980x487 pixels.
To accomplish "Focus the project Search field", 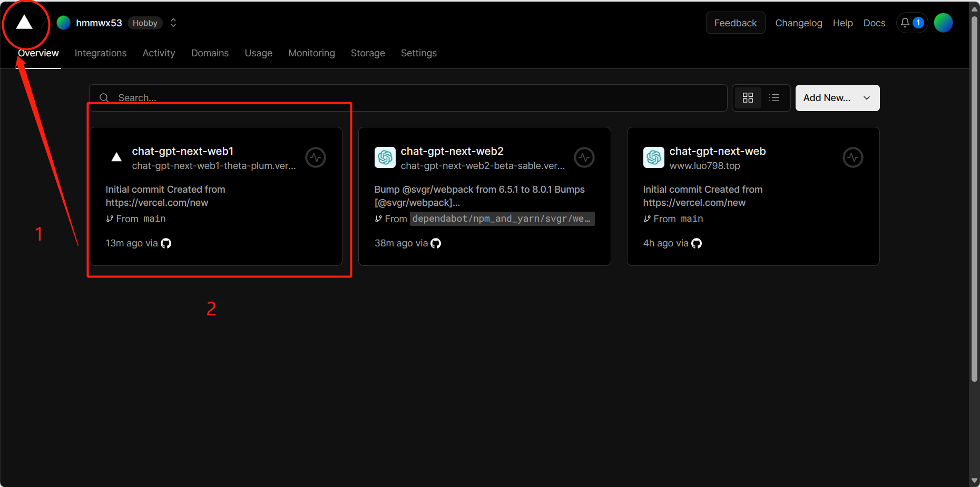I will tap(408, 98).
